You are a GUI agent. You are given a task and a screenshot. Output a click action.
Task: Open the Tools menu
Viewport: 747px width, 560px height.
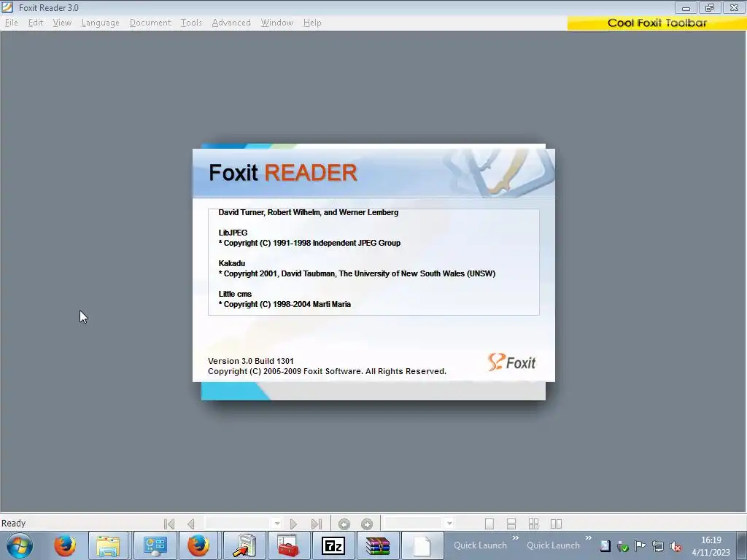[191, 23]
